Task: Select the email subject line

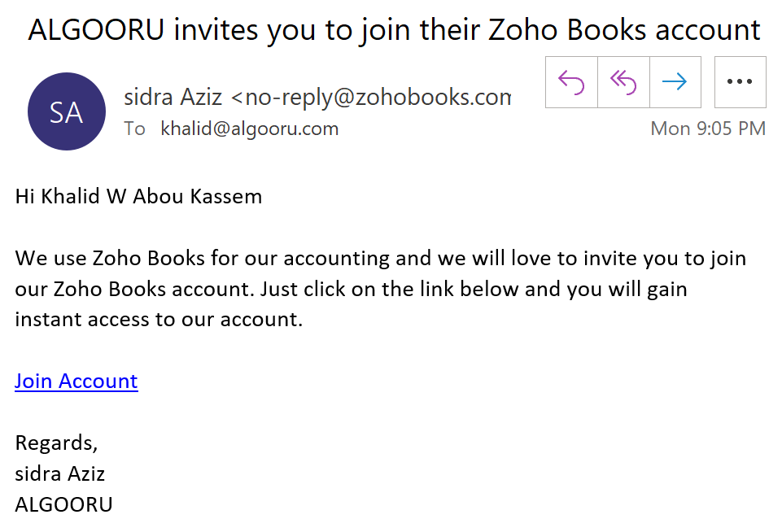Action: pyautogui.click(x=394, y=30)
